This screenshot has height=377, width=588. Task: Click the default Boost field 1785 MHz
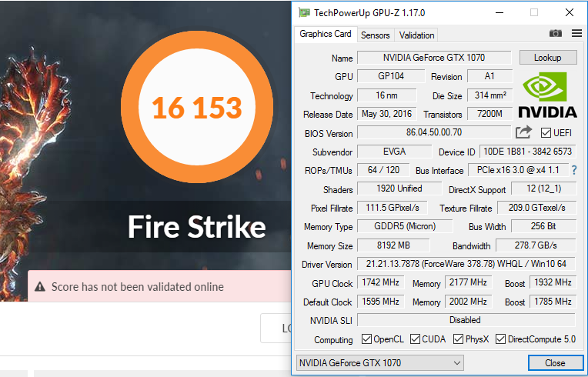(553, 302)
